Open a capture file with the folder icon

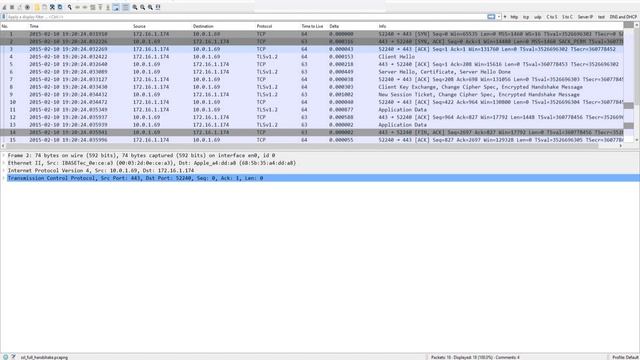click(x=37, y=7)
